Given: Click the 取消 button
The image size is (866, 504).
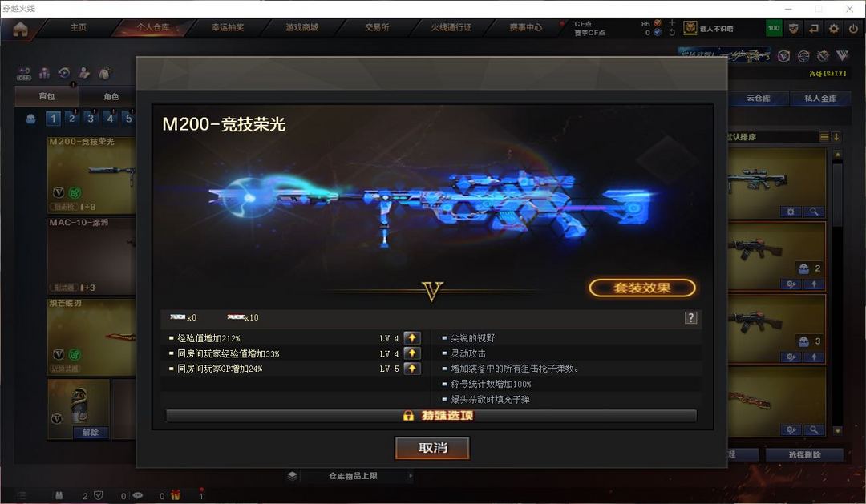Looking at the screenshot, I should click(x=432, y=448).
